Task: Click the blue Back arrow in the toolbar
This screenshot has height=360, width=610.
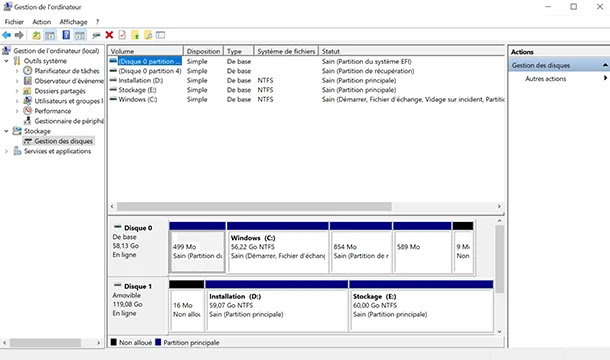Action: tap(7, 35)
